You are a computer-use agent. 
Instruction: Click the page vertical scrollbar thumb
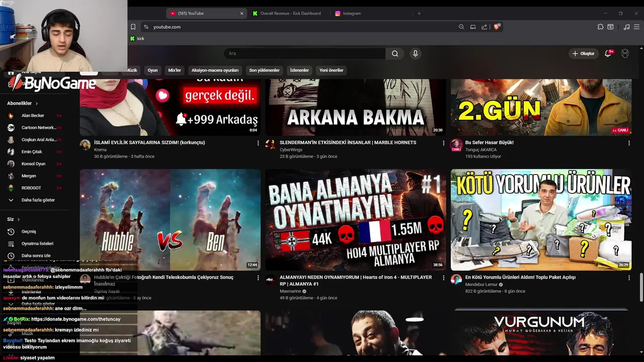(641, 288)
